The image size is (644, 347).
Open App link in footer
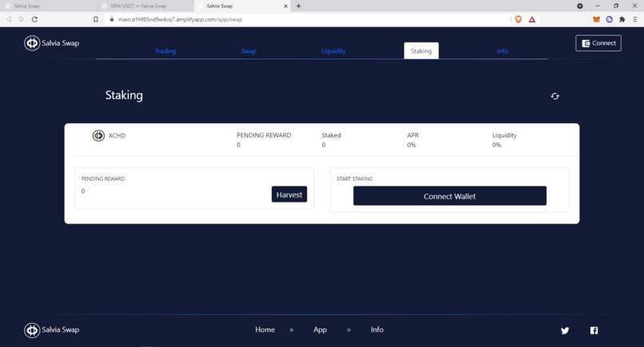pos(320,329)
